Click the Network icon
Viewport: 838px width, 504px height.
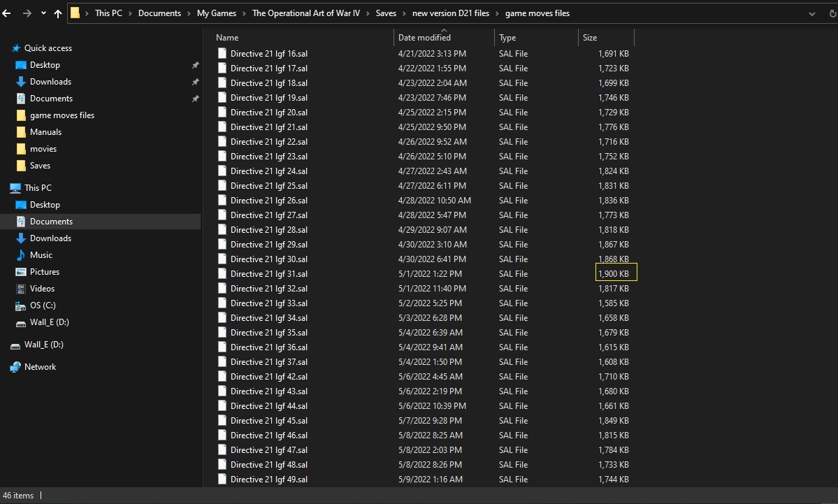(15, 367)
